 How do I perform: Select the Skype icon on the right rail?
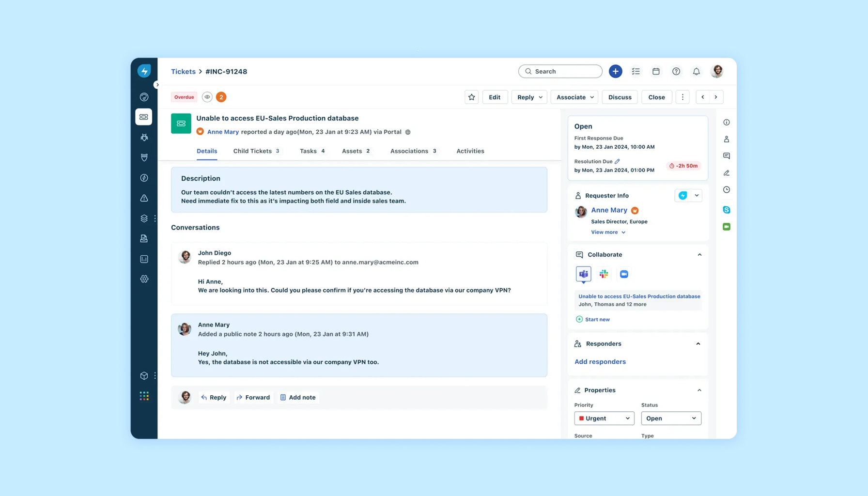pyautogui.click(x=726, y=210)
